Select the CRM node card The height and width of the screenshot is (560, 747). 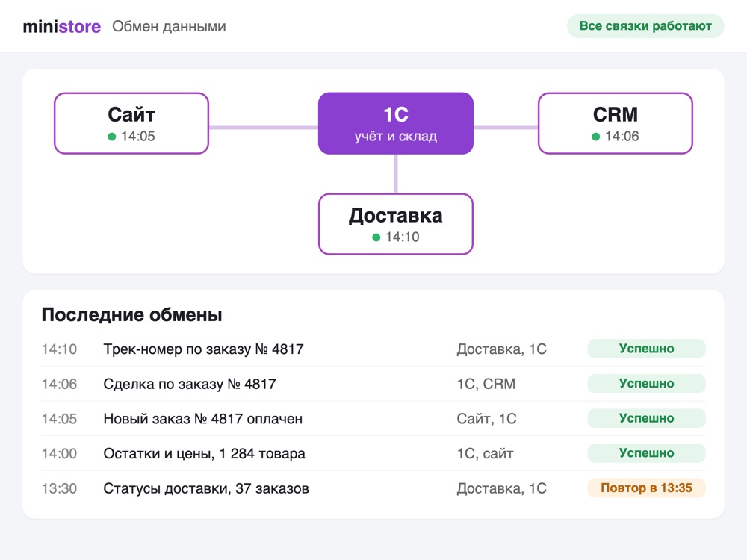616,123
